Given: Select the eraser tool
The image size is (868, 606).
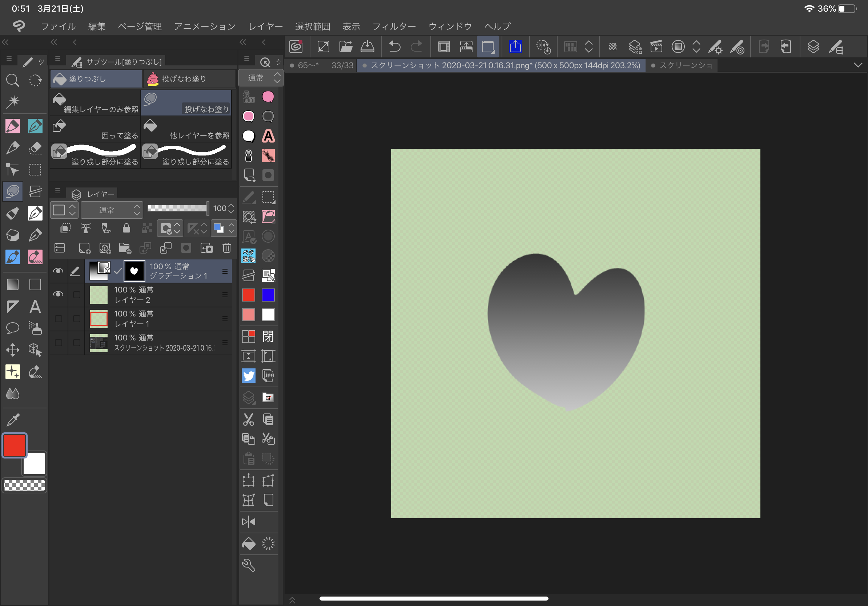Looking at the screenshot, I should coord(35,148).
